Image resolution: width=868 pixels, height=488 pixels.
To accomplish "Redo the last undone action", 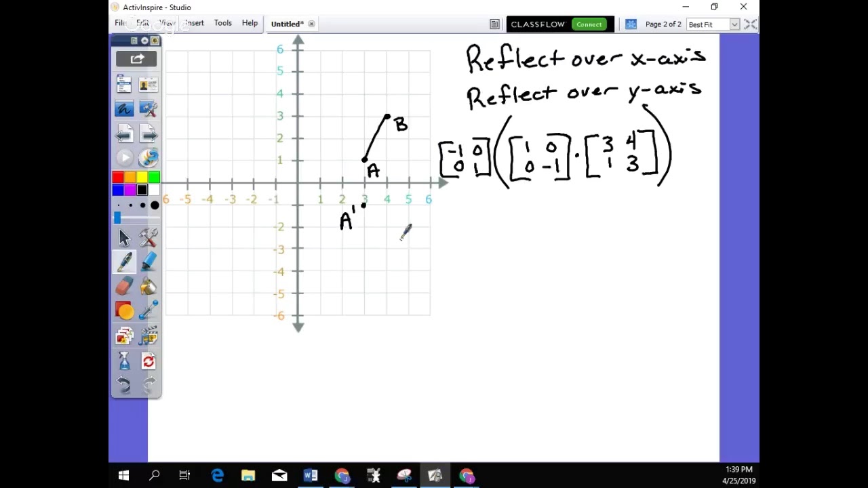I will click(x=149, y=386).
